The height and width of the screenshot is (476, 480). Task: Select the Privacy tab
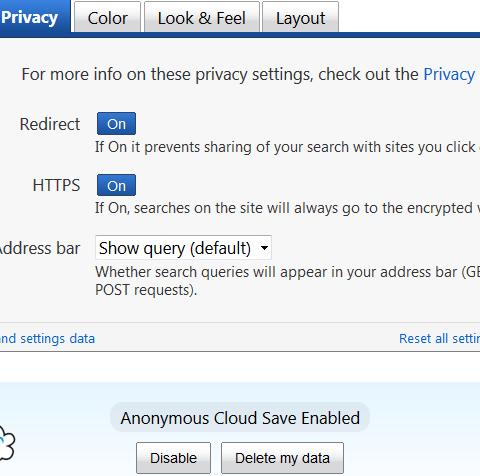point(33,17)
